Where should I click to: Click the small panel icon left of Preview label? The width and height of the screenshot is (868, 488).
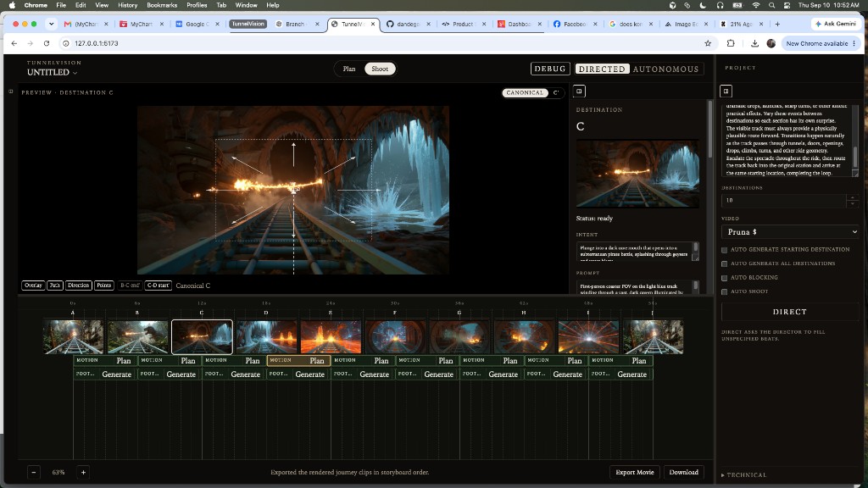pyautogui.click(x=10, y=91)
